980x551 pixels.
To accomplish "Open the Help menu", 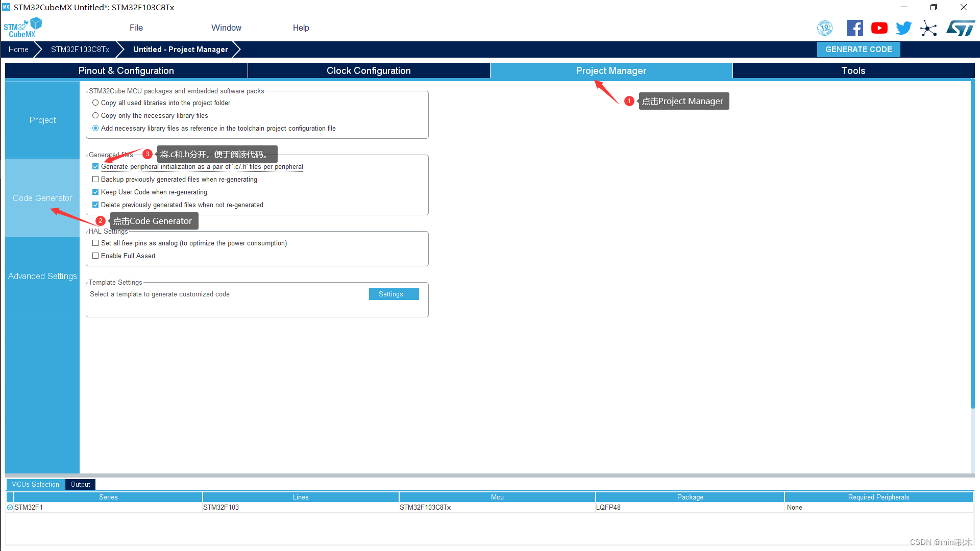I will click(x=301, y=28).
